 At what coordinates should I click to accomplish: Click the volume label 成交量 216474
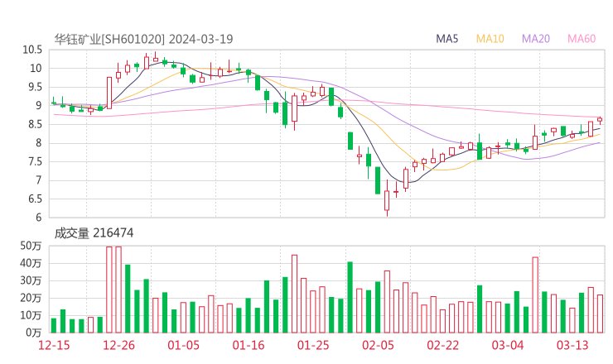(x=94, y=233)
